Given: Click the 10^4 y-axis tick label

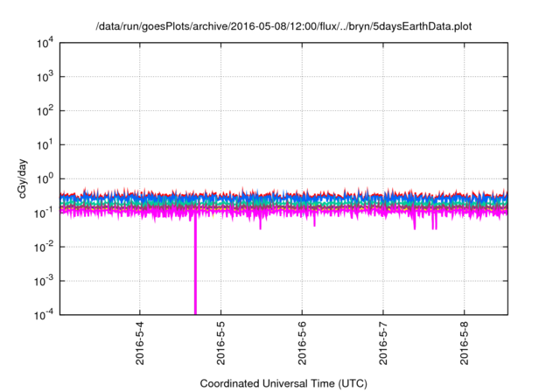Looking at the screenshot, I should [45, 43].
